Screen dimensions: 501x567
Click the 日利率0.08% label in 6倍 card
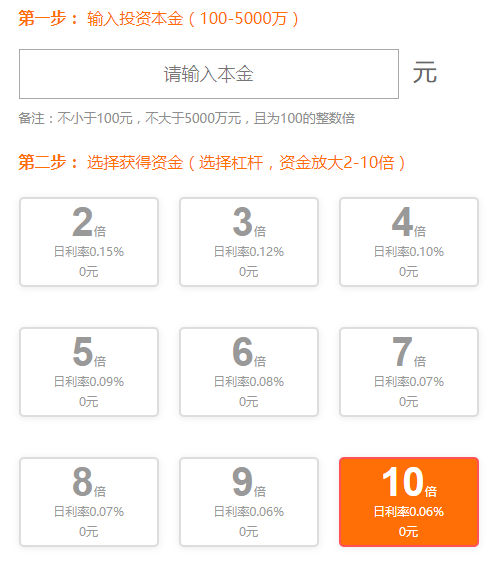tap(249, 382)
